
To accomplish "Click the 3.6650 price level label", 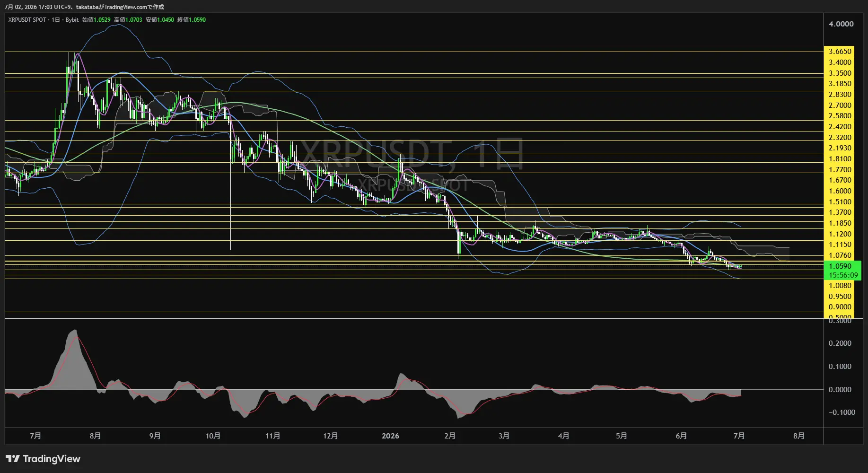I will pyautogui.click(x=840, y=52).
